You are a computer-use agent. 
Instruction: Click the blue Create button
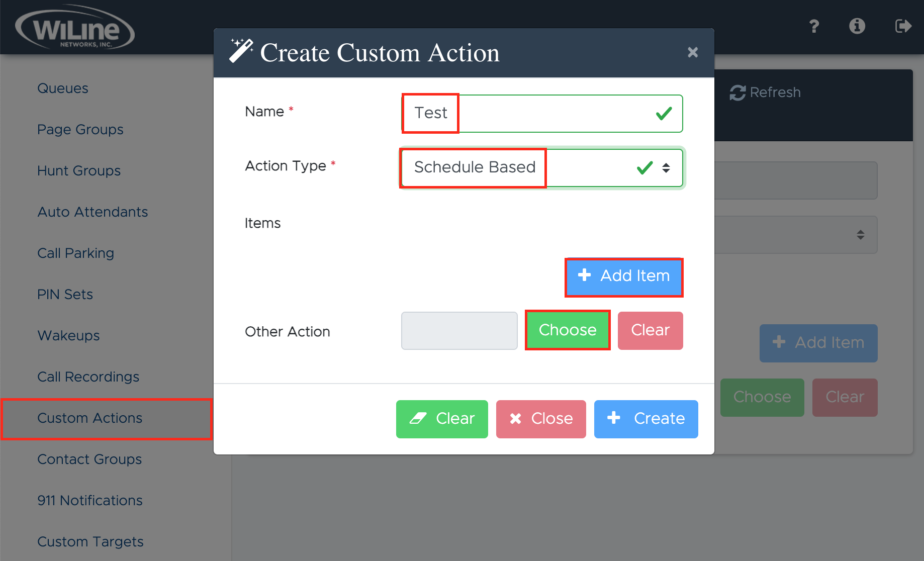[x=645, y=419]
